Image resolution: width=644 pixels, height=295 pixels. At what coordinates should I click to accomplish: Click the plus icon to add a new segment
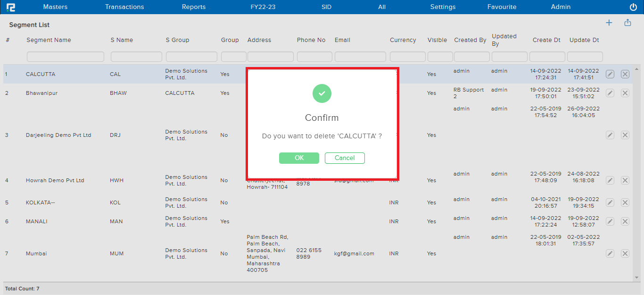pos(609,22)
